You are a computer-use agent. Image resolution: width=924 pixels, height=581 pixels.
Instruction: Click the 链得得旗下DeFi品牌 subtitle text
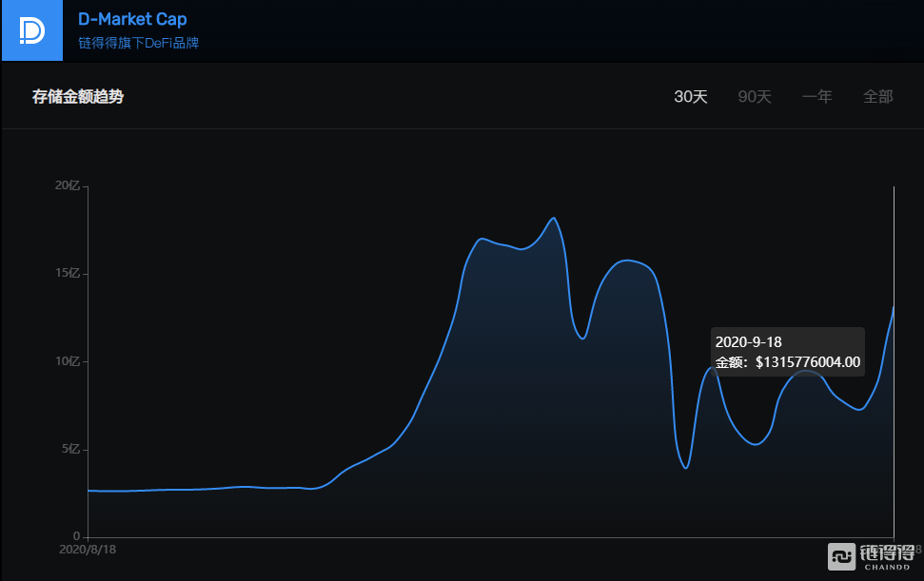pyautogui.click(x=138, y=43)
